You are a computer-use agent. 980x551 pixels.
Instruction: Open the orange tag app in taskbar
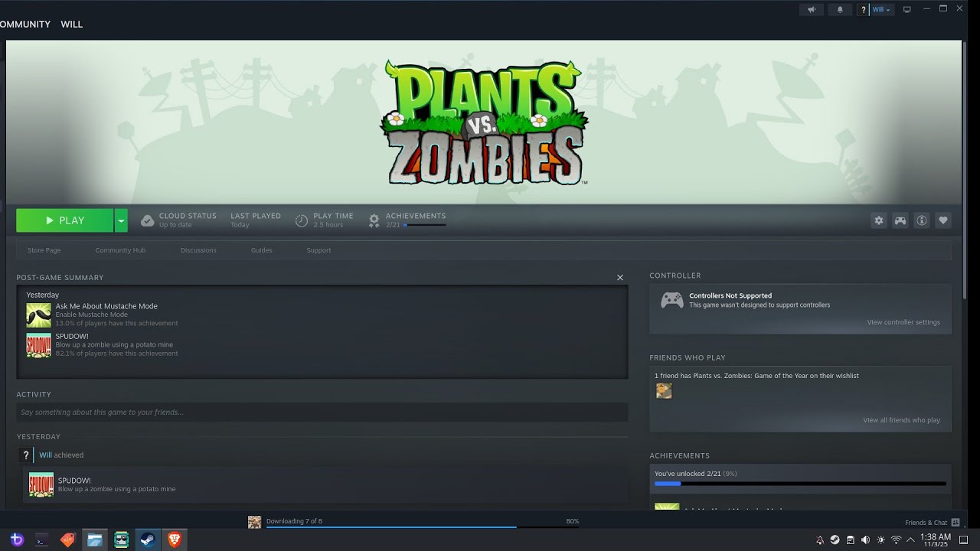(68, 540)
